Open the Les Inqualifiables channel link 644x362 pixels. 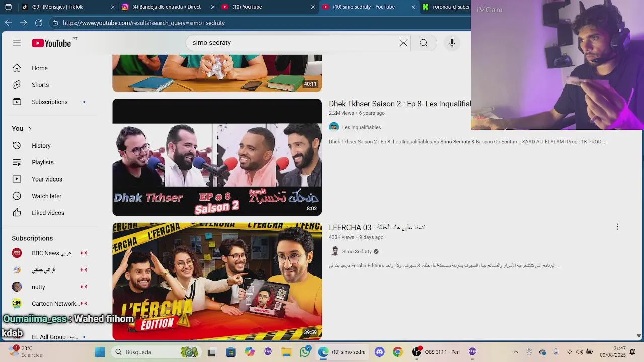(361, 127)
